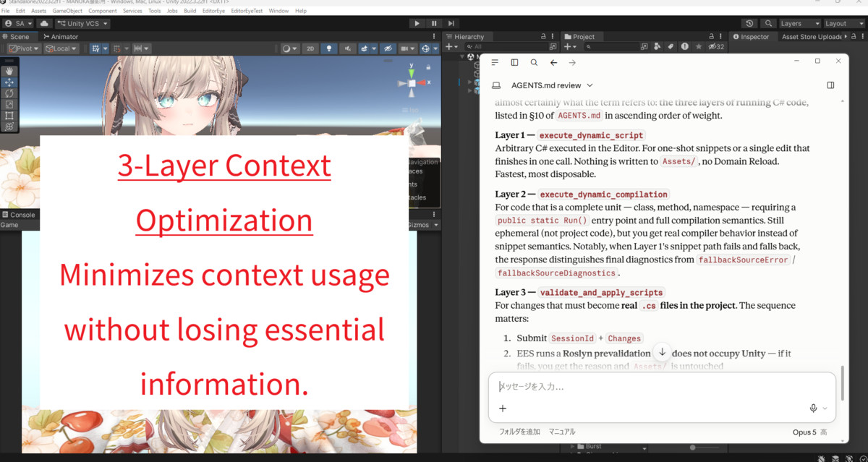Click the chat message input field

pyautogui.click(x=662, y=387)
